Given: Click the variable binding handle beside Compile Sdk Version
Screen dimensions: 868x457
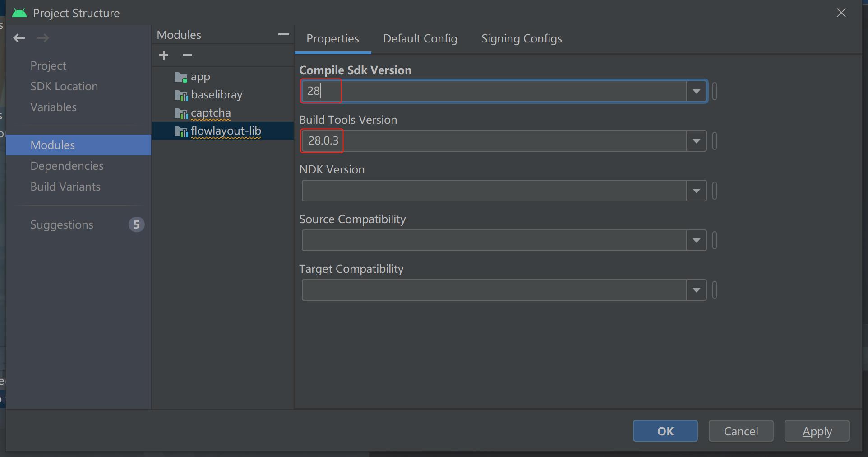Looking at the screenshot, I should pyautogui.click(x=715, y=92).
